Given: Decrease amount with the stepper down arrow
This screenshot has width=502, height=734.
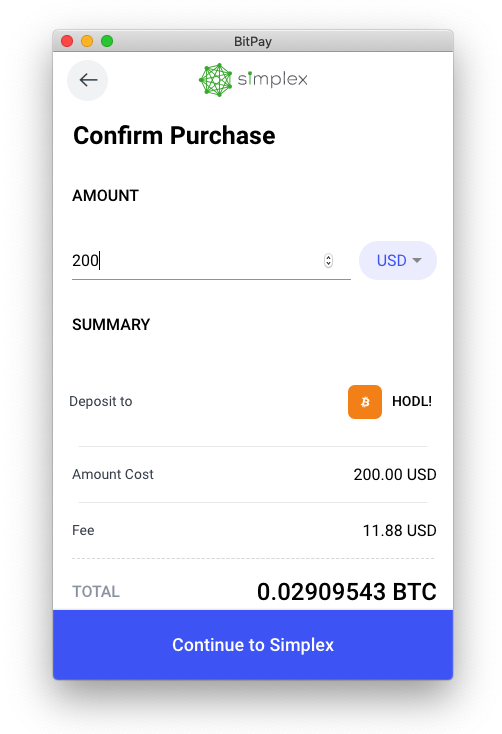Looking at the screenshot, I should click(x=328, y=264).
